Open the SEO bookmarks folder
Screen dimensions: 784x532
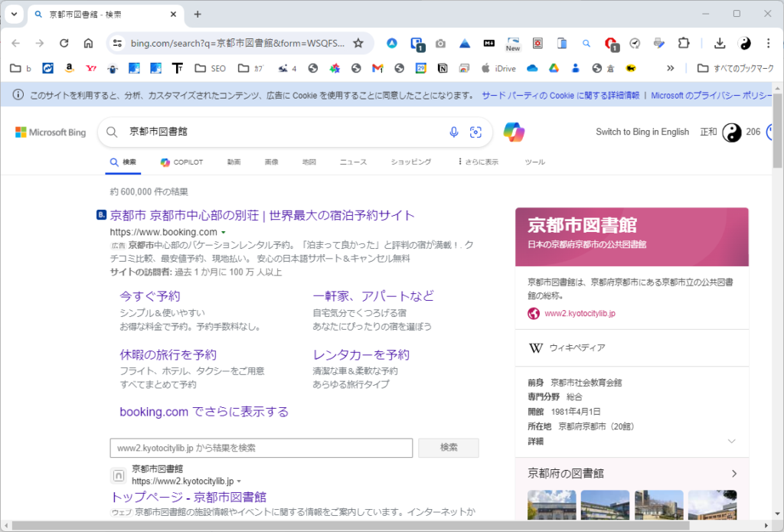tap(211, 68)
